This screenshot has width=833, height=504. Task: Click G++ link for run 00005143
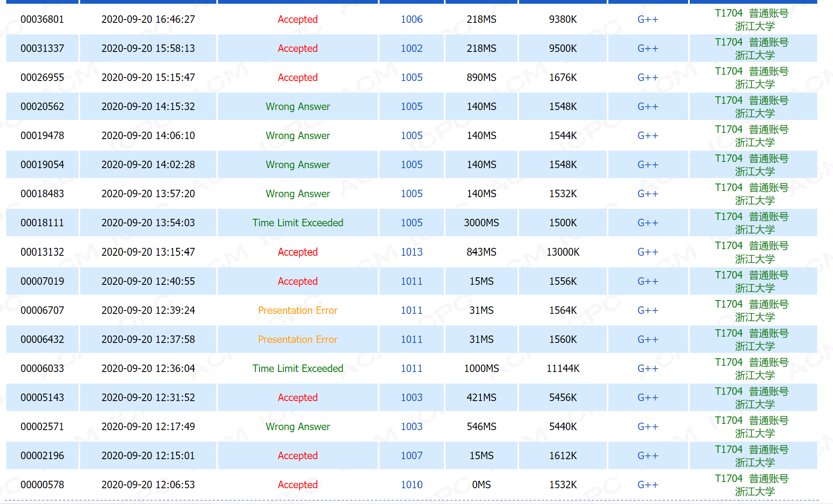tap(647, 397)
